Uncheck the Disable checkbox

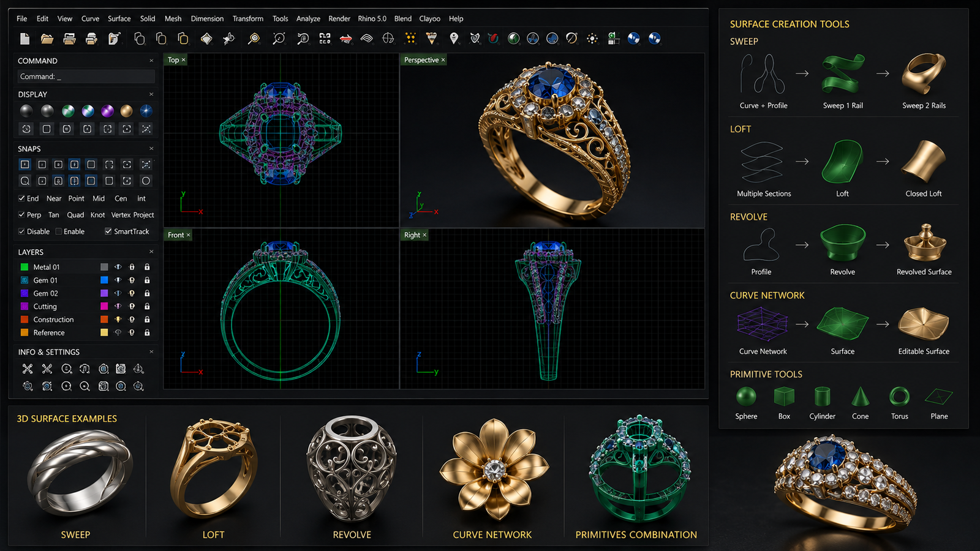point(21,231)
